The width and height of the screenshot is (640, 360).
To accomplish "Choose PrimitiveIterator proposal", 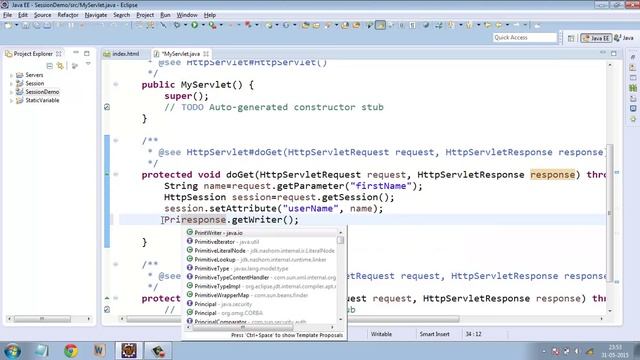I will point(260,242).
